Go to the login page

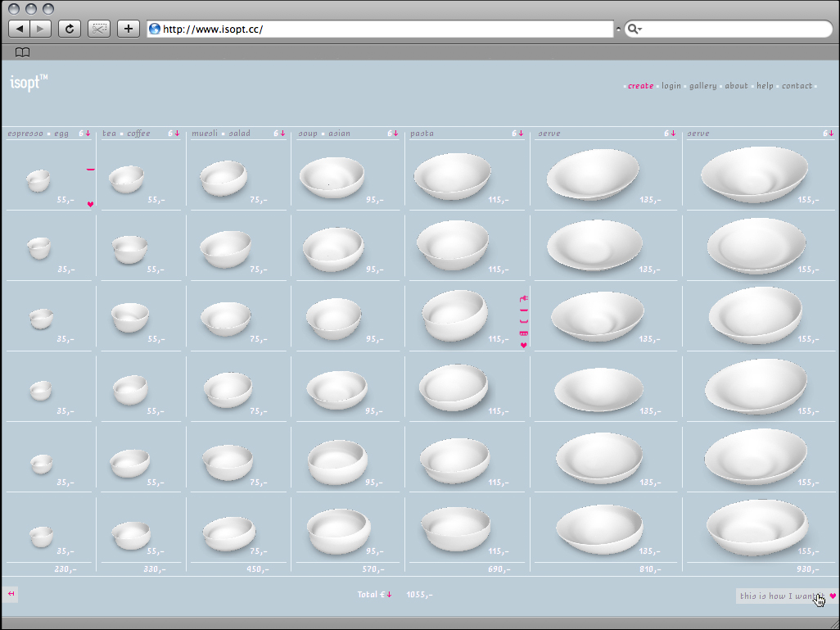click(671, 86)
